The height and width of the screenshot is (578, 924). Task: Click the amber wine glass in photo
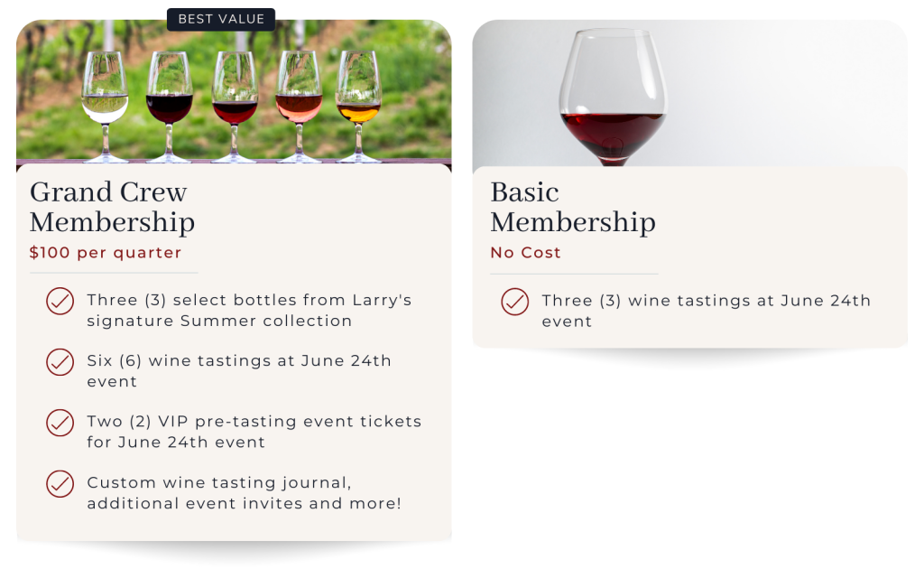click(x=358, y=107)
